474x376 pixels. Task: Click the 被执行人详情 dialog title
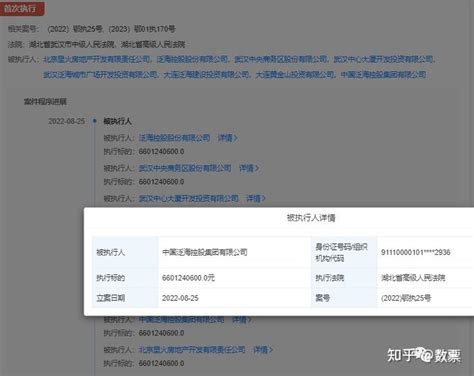click(x=311, y=218)
